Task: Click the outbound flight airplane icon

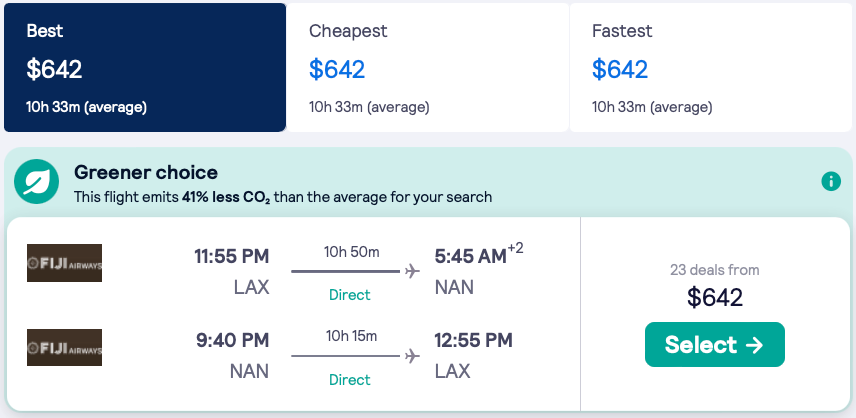Action: click(412, 271)
